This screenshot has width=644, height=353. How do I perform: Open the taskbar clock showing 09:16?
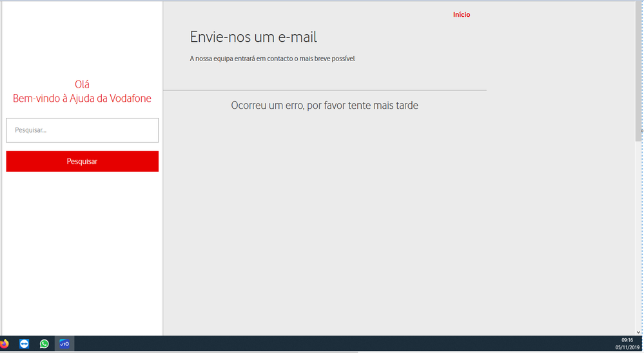click(627, 340)
